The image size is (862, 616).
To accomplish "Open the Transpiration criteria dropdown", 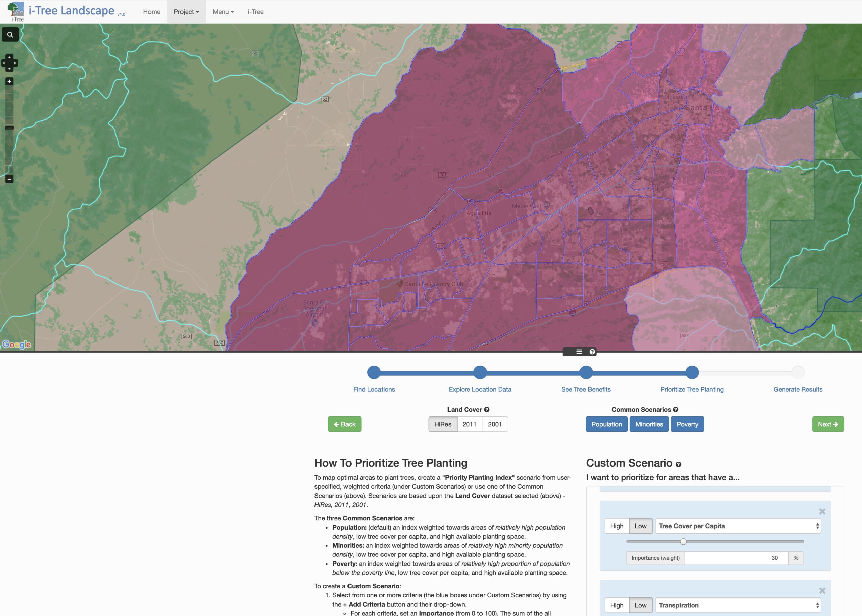I will (738, 605).
